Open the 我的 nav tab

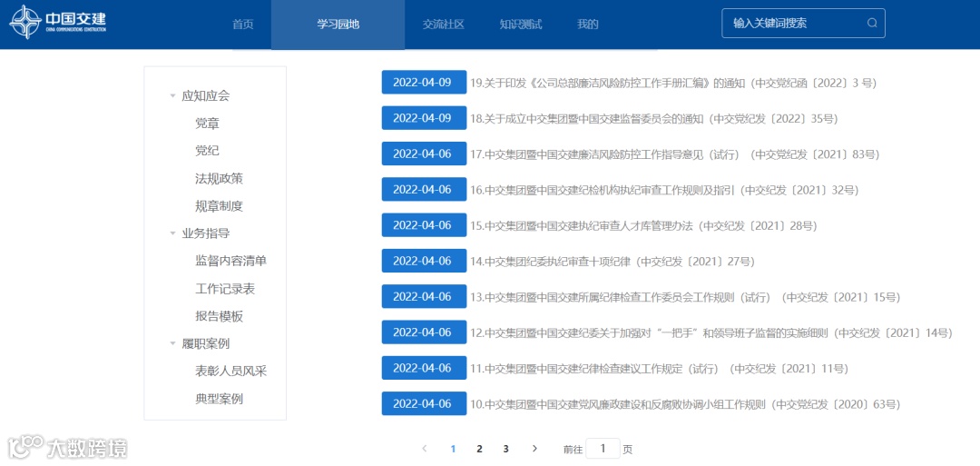[587, 25]
